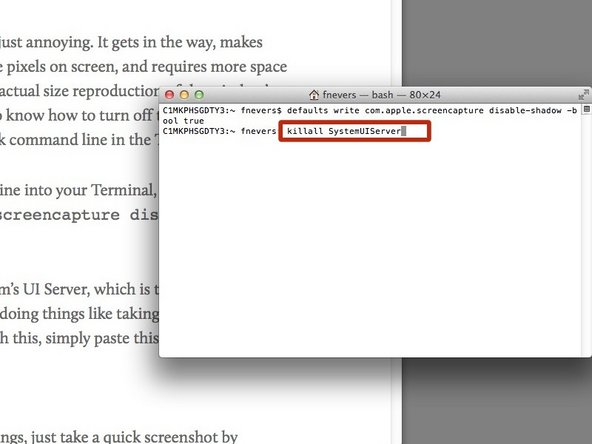Viewport: 592px width, 444px height.
Task: Click article line 'know how to turn off'
Action: tap(79, 116)
